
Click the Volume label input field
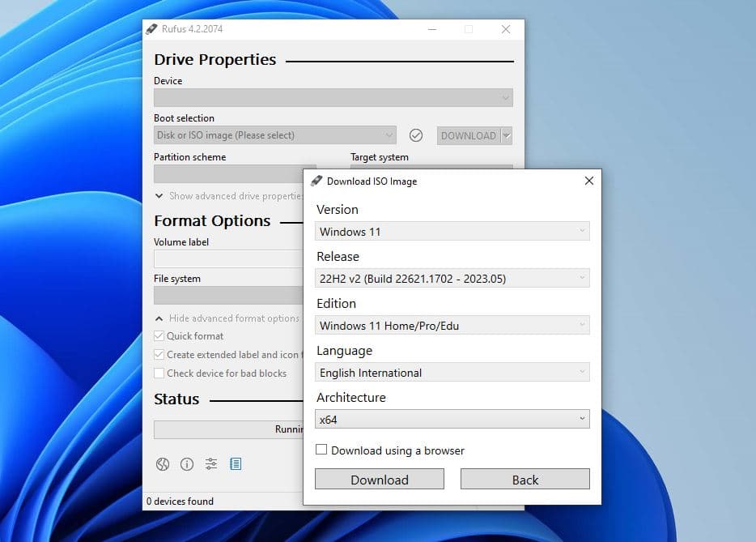click(x=227, y=258)
